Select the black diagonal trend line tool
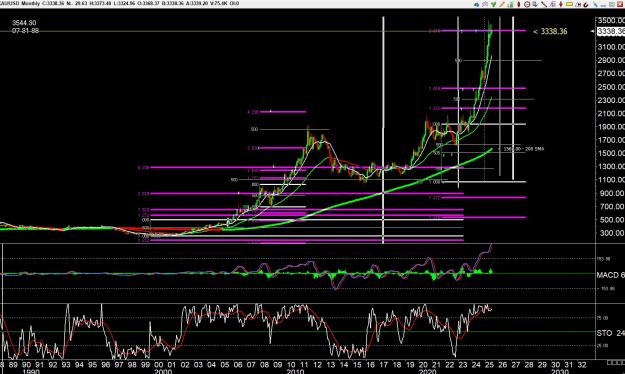 (544, 4)
